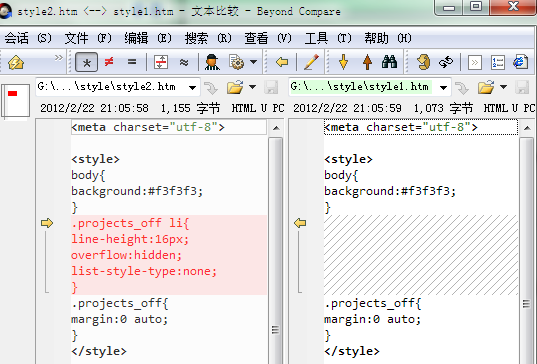Screen dimensions: 537x364
Task: Go to Previous Difference (up arrow)
Action: pyautogui.click(x=367, y=62)
